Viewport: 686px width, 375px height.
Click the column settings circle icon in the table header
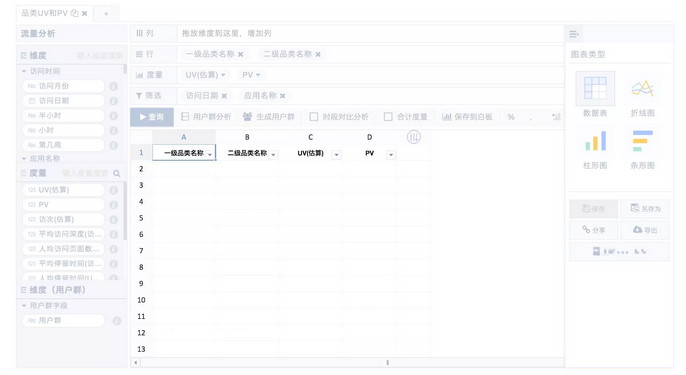[x=413, y=137]
